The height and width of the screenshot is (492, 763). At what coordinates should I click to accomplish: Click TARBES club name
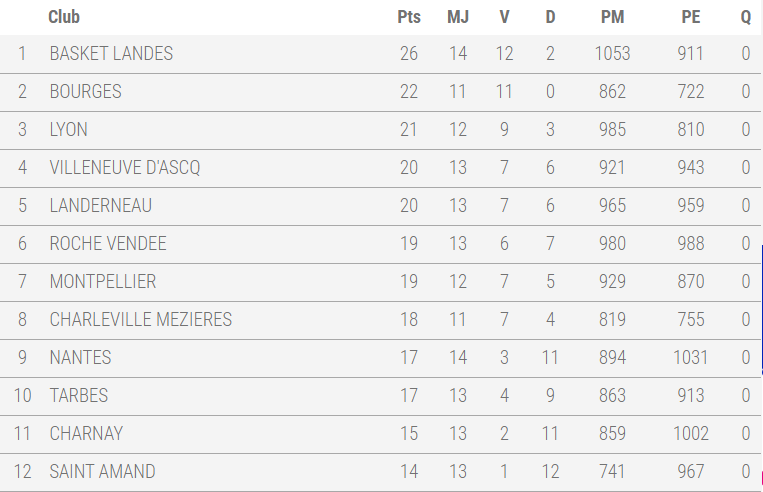pyautogui.click(x=79, y=396)
